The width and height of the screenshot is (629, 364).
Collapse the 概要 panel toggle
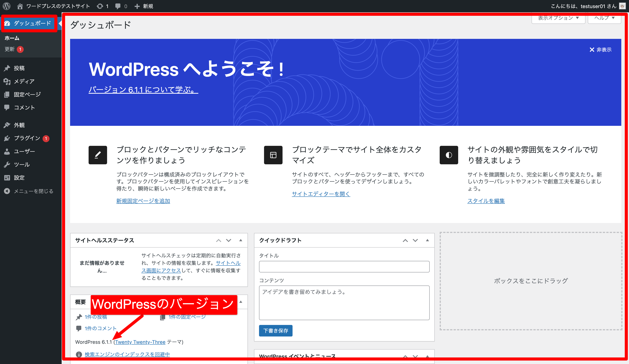point(241,302)
